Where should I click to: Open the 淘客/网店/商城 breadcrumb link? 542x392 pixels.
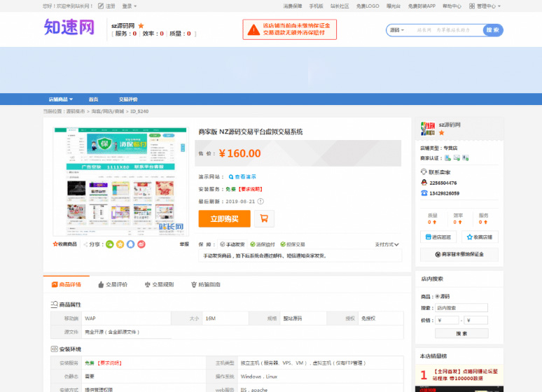coord(108,111)
